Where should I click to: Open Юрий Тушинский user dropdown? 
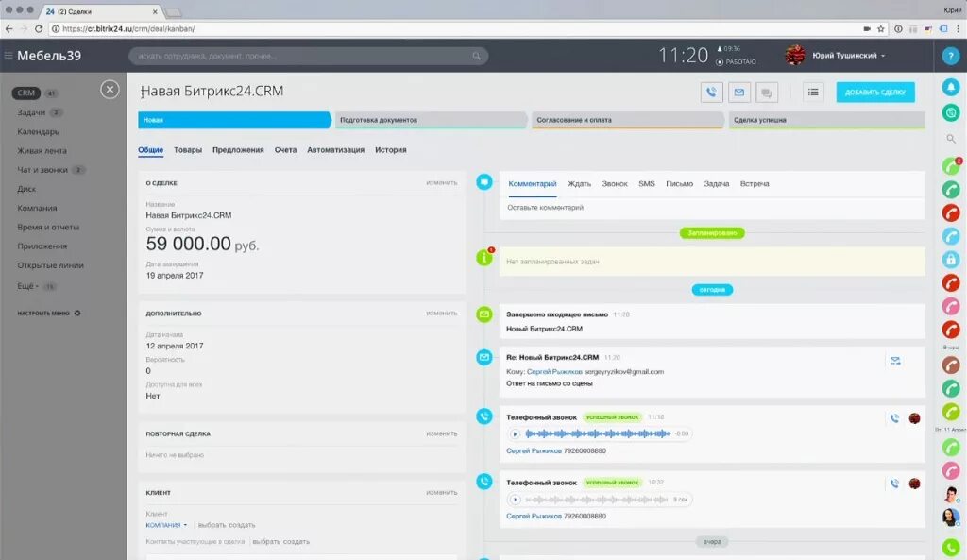[848, 56]
